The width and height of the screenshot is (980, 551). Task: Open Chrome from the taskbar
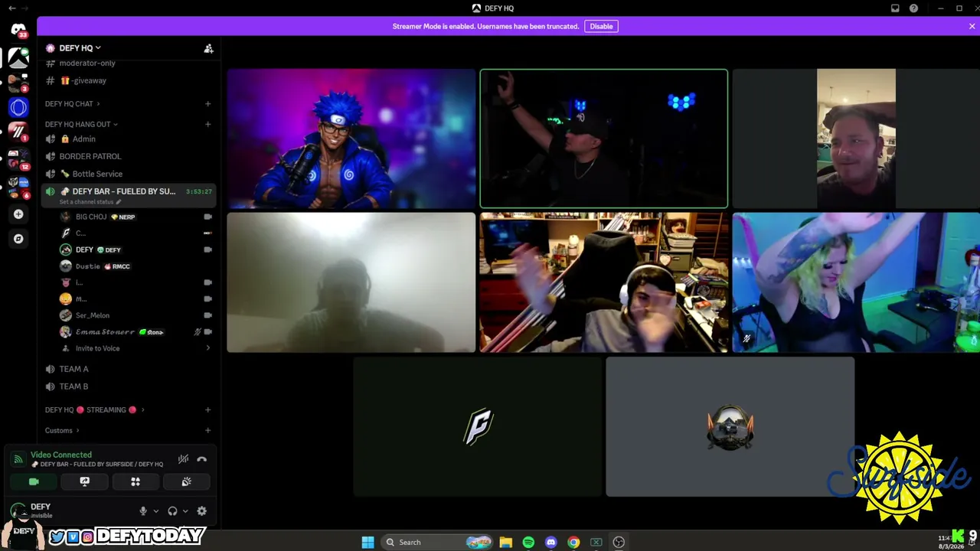[573, 542]
